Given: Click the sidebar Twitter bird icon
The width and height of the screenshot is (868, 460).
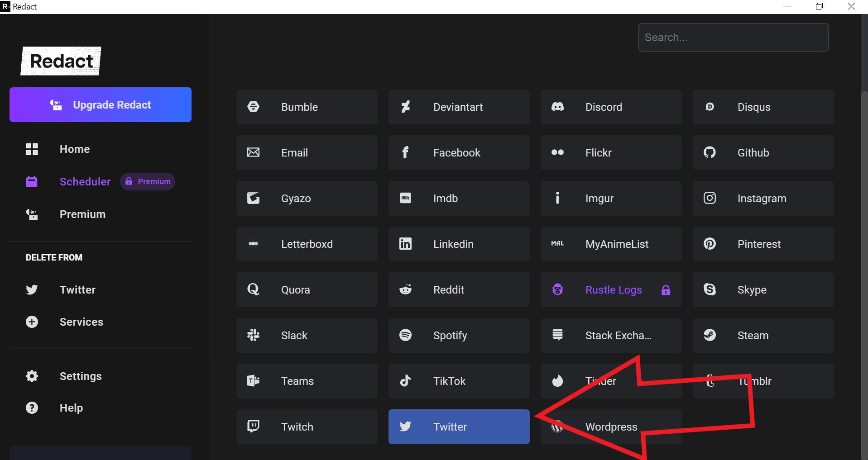Looking at the screenshot, I should pos(32,289).
